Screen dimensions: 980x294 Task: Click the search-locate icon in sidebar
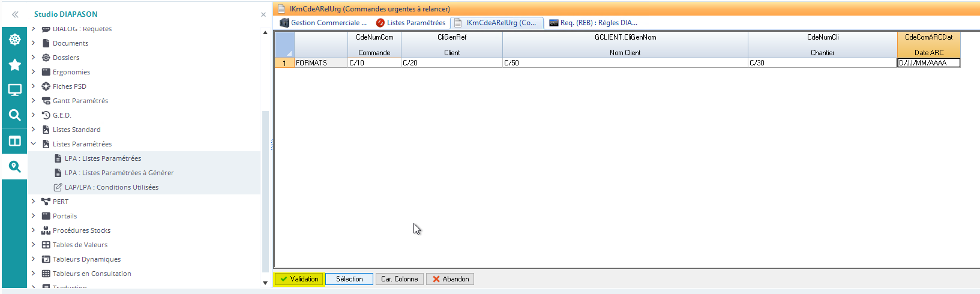(14, 167)
